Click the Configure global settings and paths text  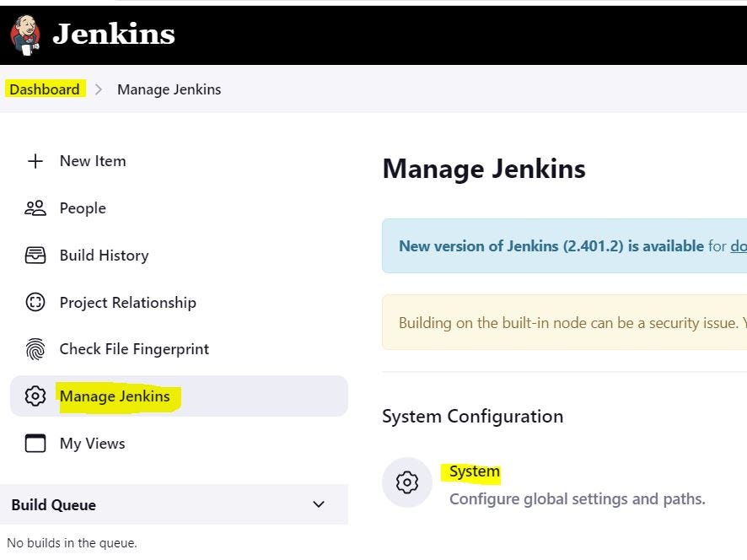(x=577, y=498)
